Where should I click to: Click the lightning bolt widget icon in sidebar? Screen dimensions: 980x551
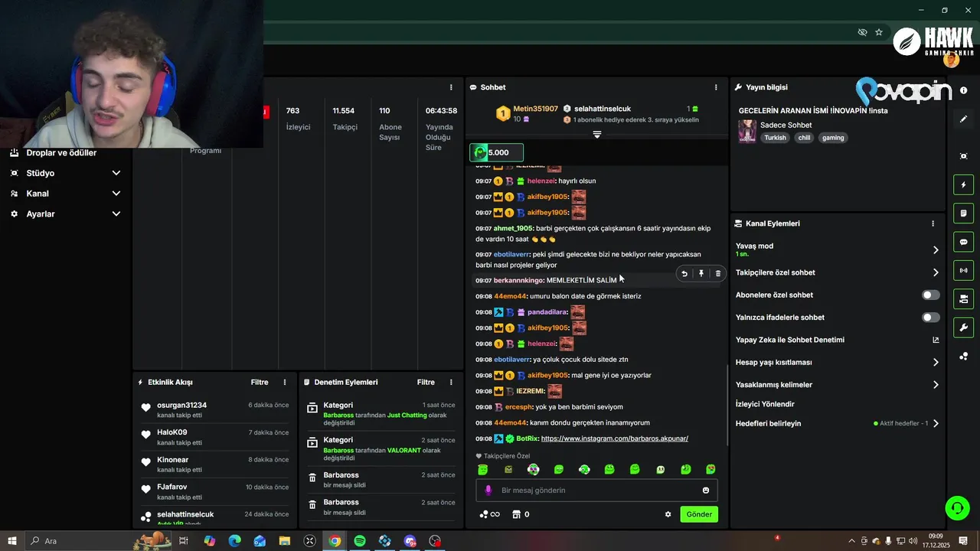click(x=963, y=184)
